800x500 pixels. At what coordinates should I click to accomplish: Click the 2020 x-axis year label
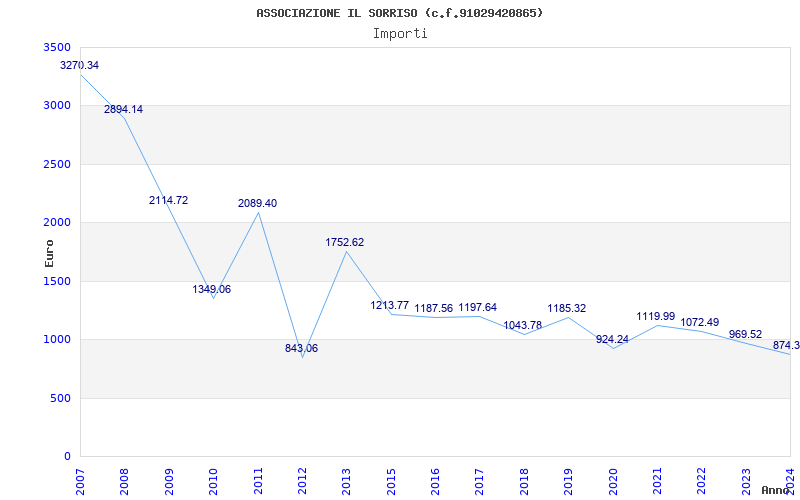coord(613,482)
